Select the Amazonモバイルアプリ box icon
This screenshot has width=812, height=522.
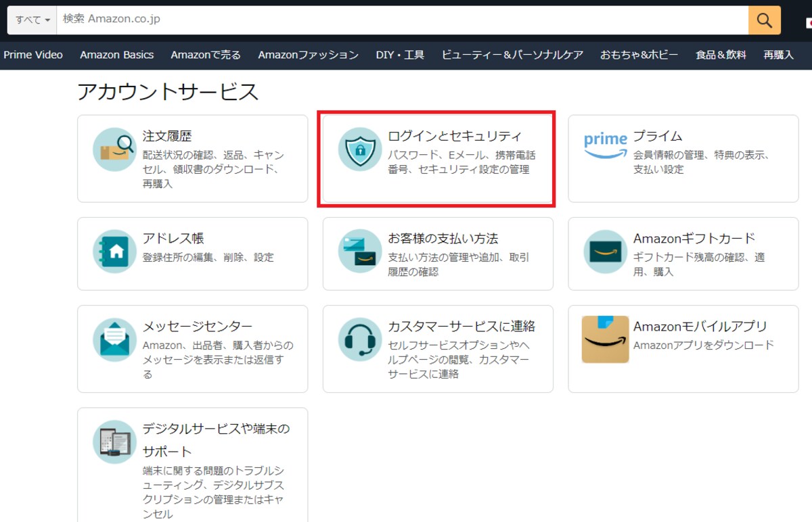pos(605,339)
